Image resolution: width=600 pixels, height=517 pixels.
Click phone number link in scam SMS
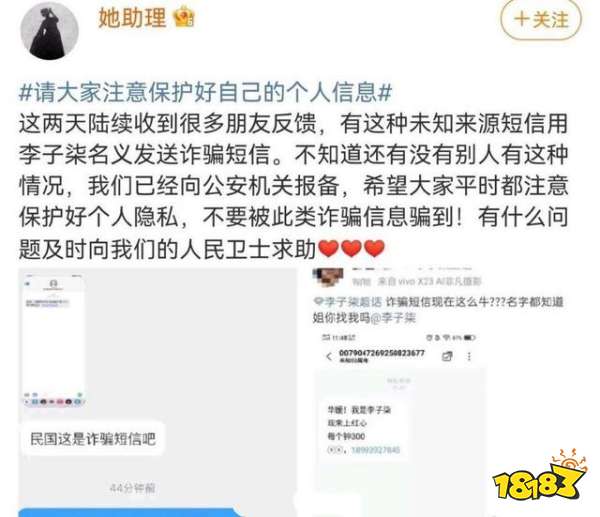pyautogui.click(x=375, y=450)
